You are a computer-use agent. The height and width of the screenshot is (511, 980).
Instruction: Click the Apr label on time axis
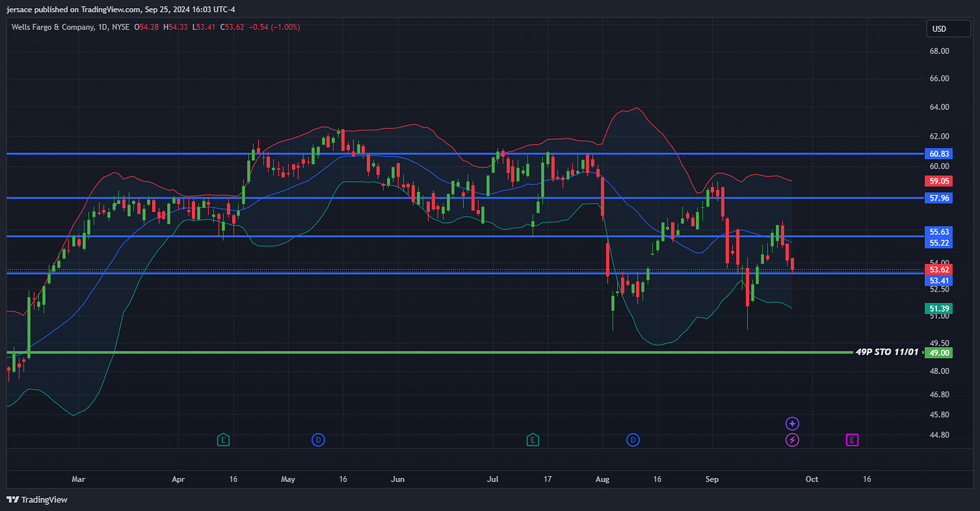(x=178, y=479)
